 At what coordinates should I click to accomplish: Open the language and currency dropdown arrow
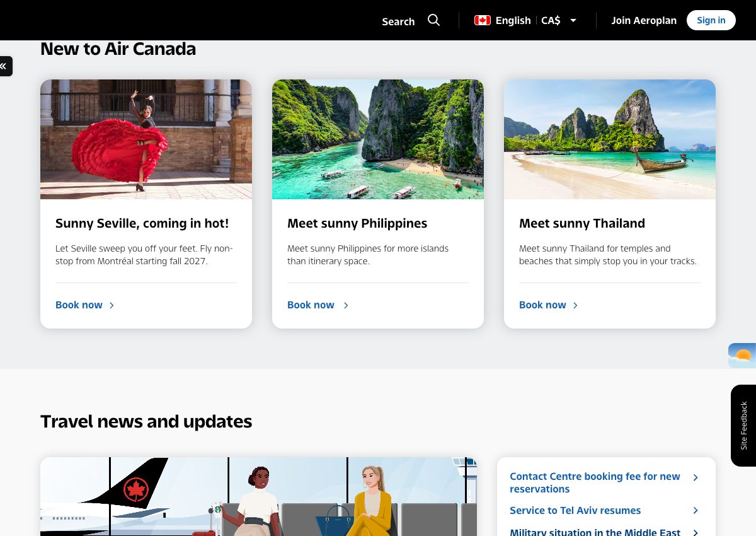[x=573, y=20]
